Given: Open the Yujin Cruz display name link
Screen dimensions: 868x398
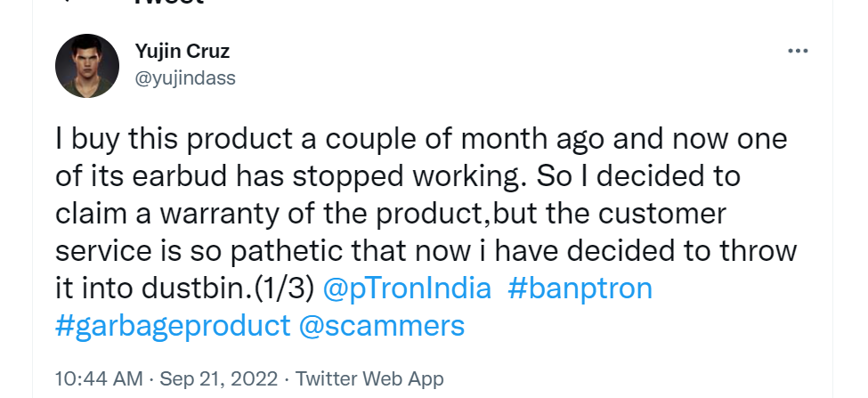Looking at the screenshot, I should (183, 51).
